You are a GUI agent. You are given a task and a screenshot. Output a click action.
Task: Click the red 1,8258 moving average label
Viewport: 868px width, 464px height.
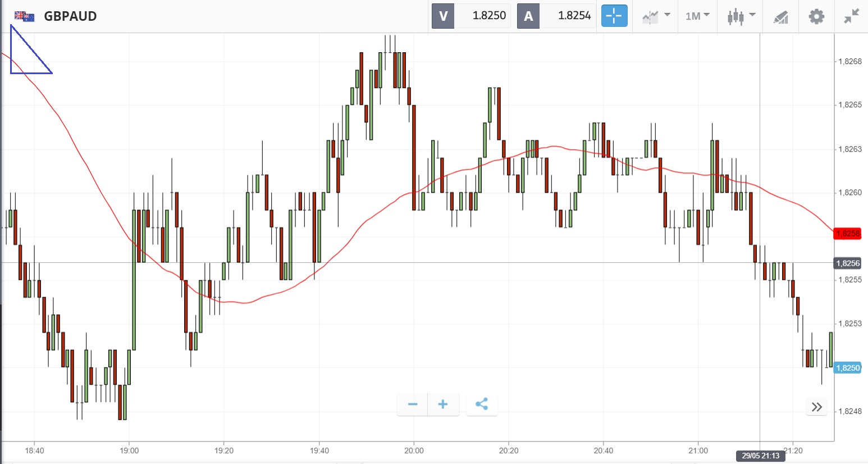coord(847,234)
